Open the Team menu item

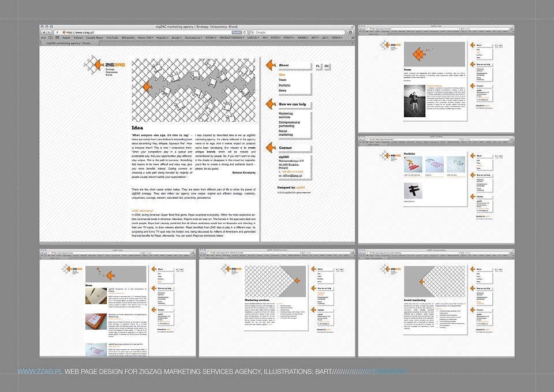(283, 80)
